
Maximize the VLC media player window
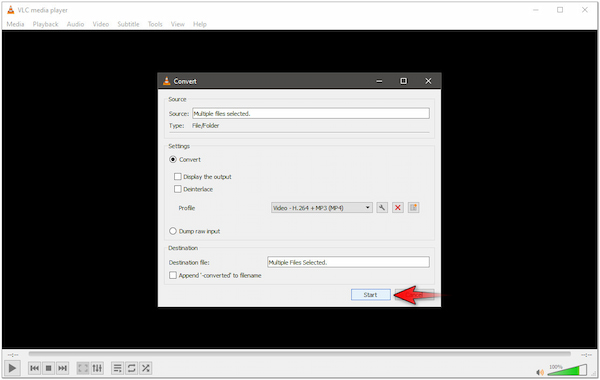pos(560,10)
